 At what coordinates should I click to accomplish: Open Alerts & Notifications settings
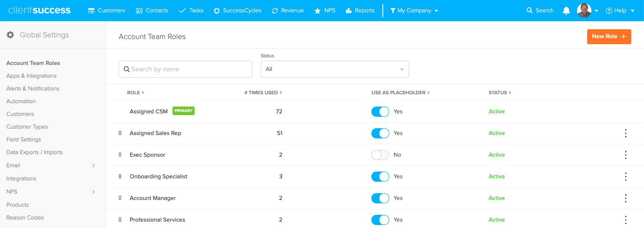click(33, 89)
